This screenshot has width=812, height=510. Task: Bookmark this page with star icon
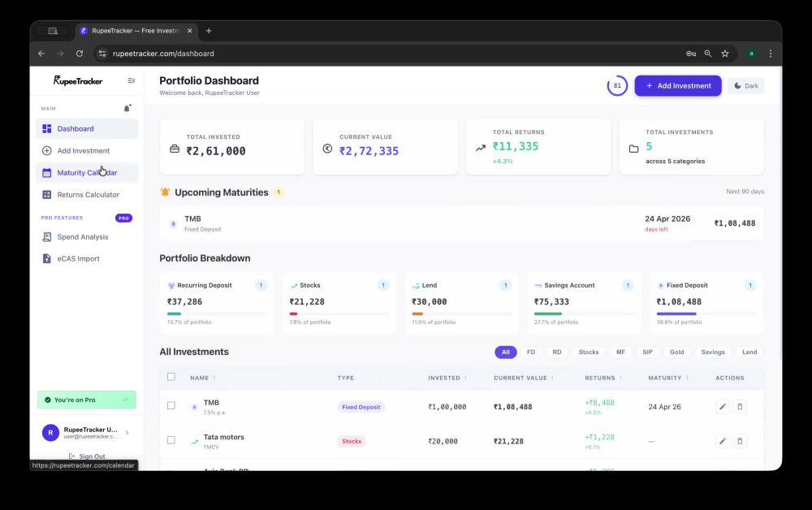725,54
